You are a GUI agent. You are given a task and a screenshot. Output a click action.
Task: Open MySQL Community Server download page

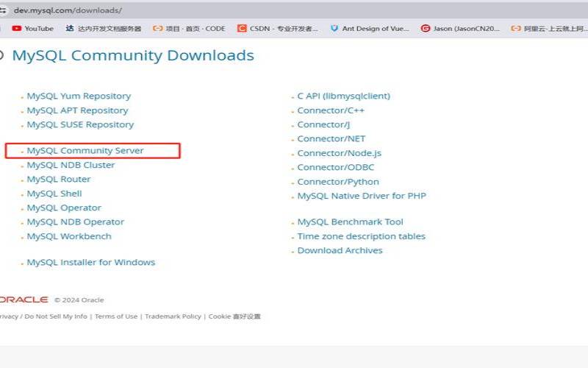pyautogui.click(x=85, y=151)
